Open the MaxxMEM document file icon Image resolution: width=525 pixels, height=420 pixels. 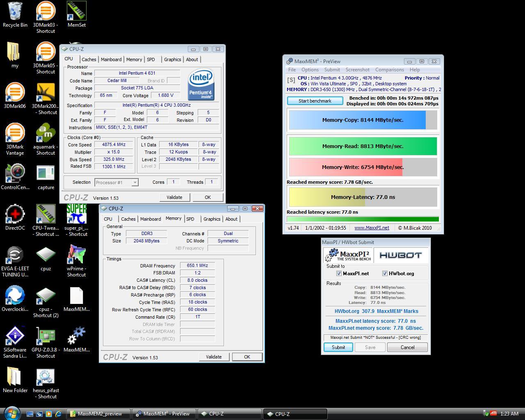77,299
